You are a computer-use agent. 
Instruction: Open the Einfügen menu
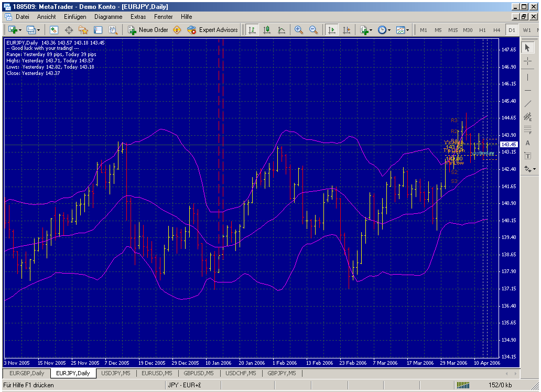pos(75,17)
